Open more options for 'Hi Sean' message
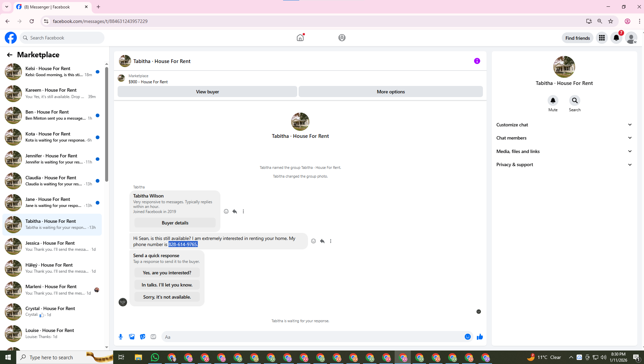The image size is (644, 364). click(331, 241)
